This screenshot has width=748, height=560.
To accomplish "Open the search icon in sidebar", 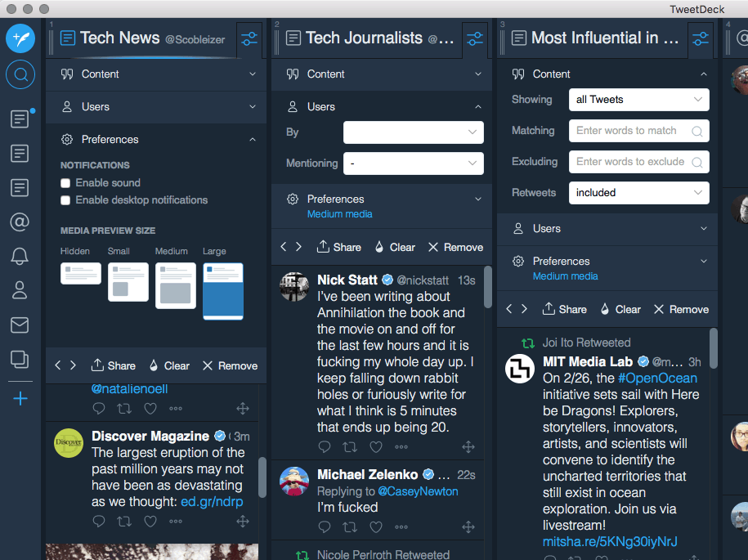I will click(x=20, y=76).
